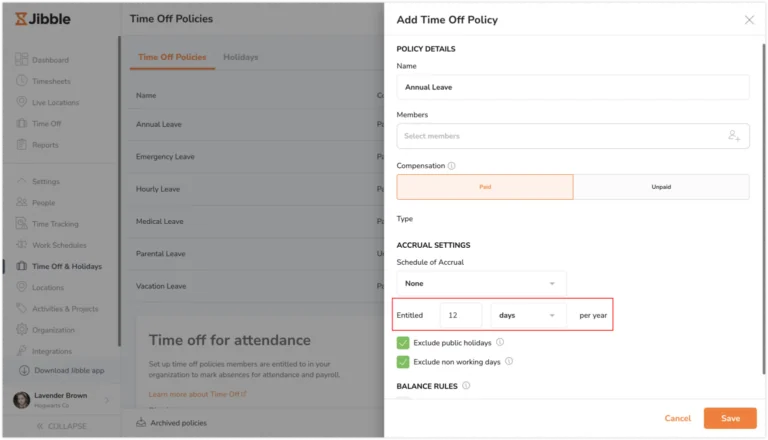Click the Live Locations sidebar icon
The width and height of the screenshot is (768, 440).
click(22, 102)
